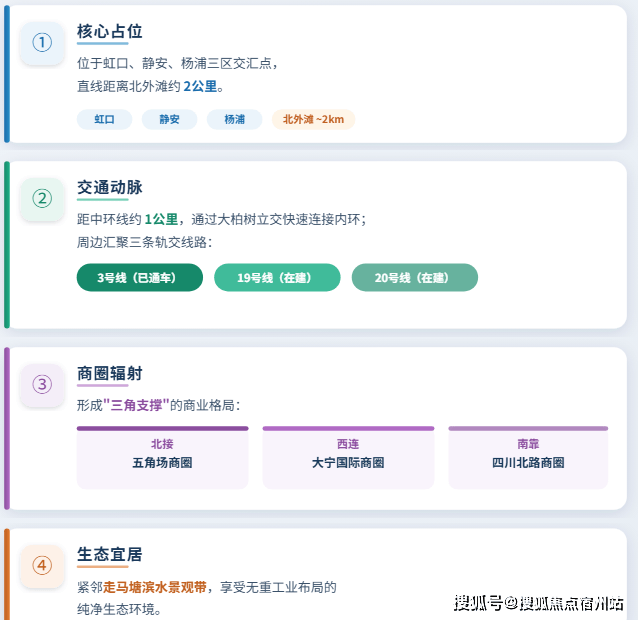Click the circled number 2 icon

pos(42,199)
